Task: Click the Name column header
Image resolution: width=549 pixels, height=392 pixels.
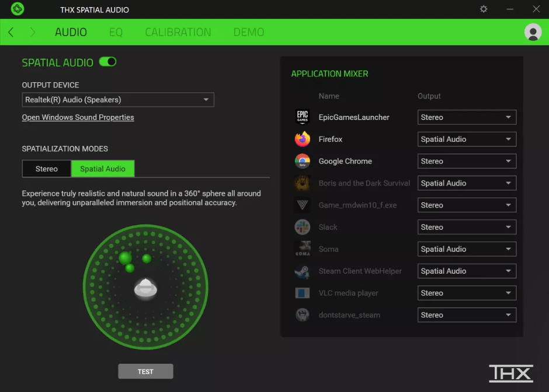Action: pyautogui.click(x=329, y=96)
